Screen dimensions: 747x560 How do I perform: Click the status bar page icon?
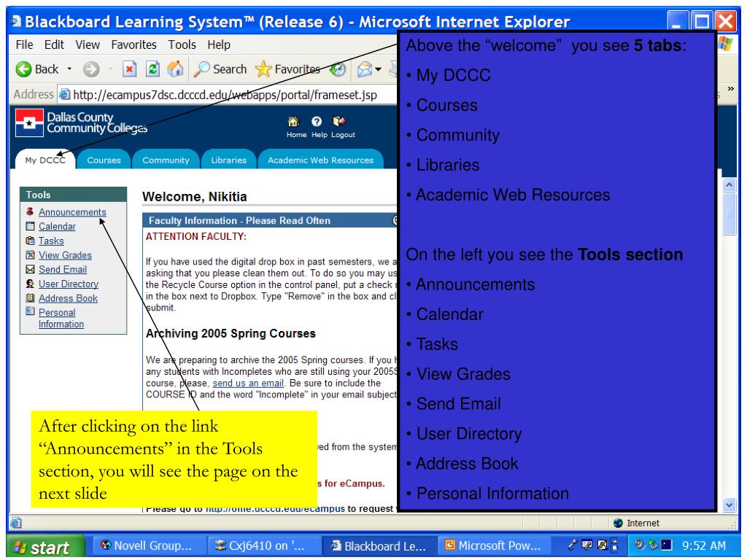[16, 523]
